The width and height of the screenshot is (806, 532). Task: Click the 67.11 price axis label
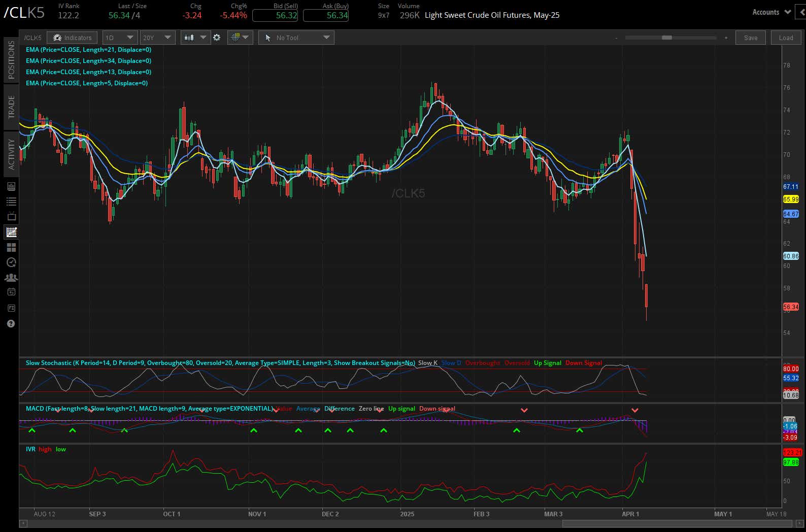tap(791, 187)
